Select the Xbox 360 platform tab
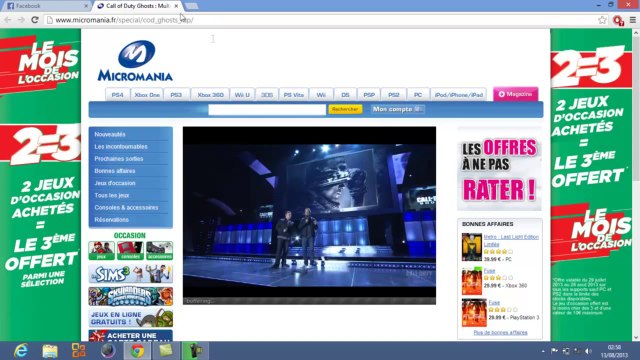The width and height of the screenshot is (640, 360). [x=210, y=95]
